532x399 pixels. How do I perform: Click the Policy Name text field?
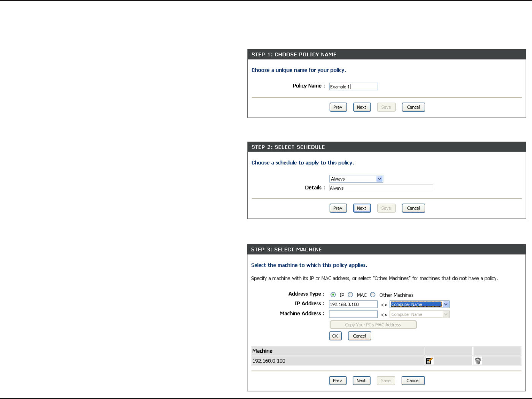click(x=353, y=87)
